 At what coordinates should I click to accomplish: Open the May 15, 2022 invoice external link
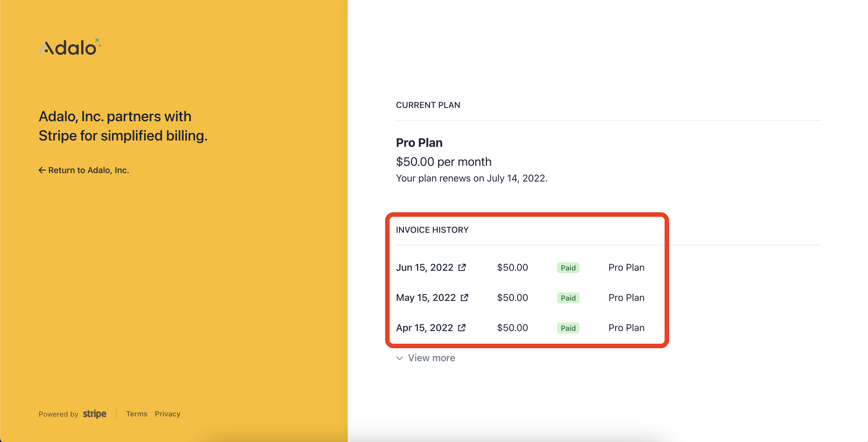pos(465,298)
